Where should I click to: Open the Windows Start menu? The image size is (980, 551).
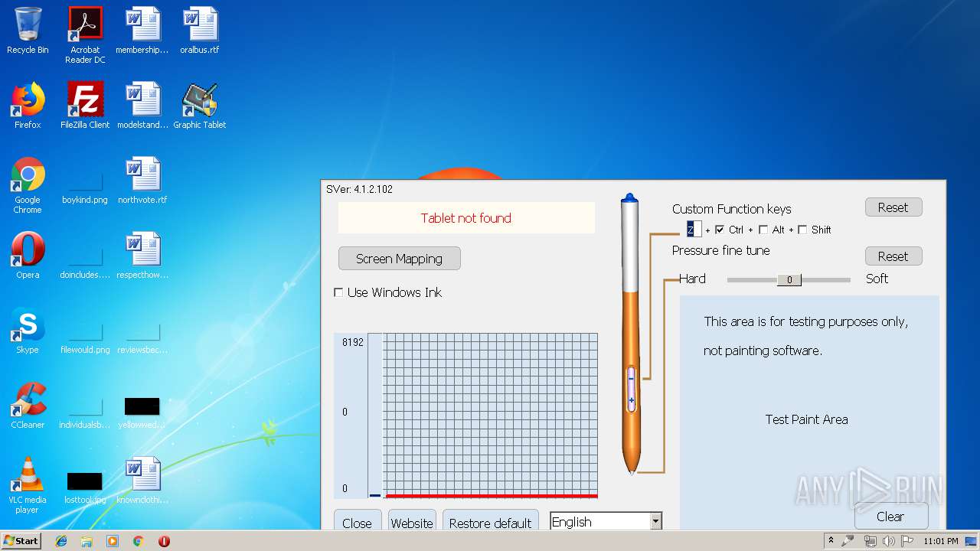(x=21, y=541)
